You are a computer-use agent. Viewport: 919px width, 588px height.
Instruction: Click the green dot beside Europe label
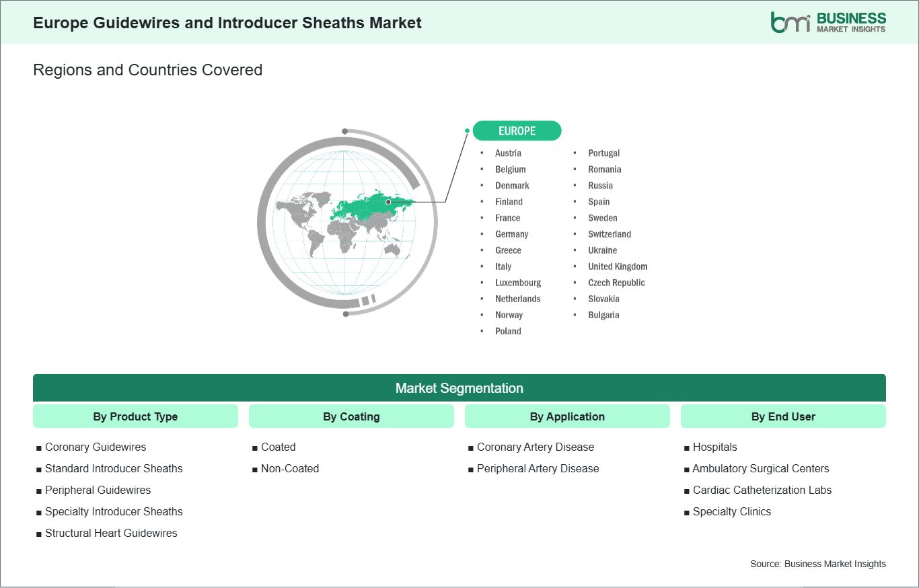click(x=467, y=131)
